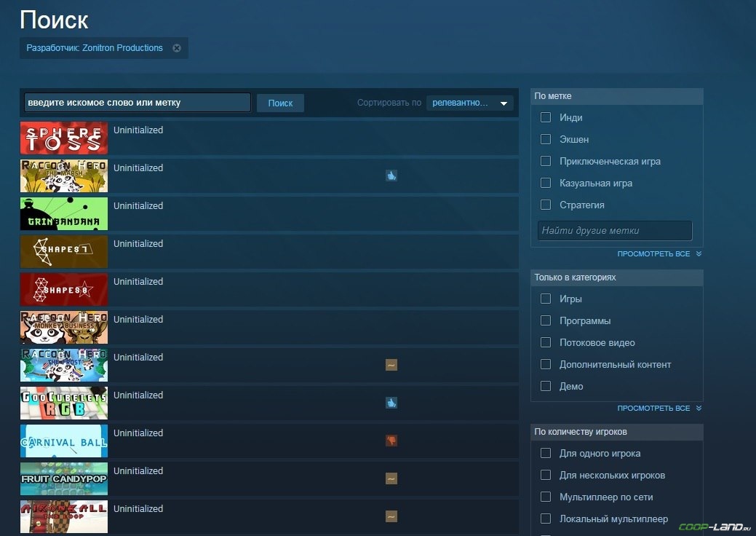The height and width of the screenshot is (536, 756).
Task: Click the mixed review icon for Airon Ball
Action: coord(391,516)
